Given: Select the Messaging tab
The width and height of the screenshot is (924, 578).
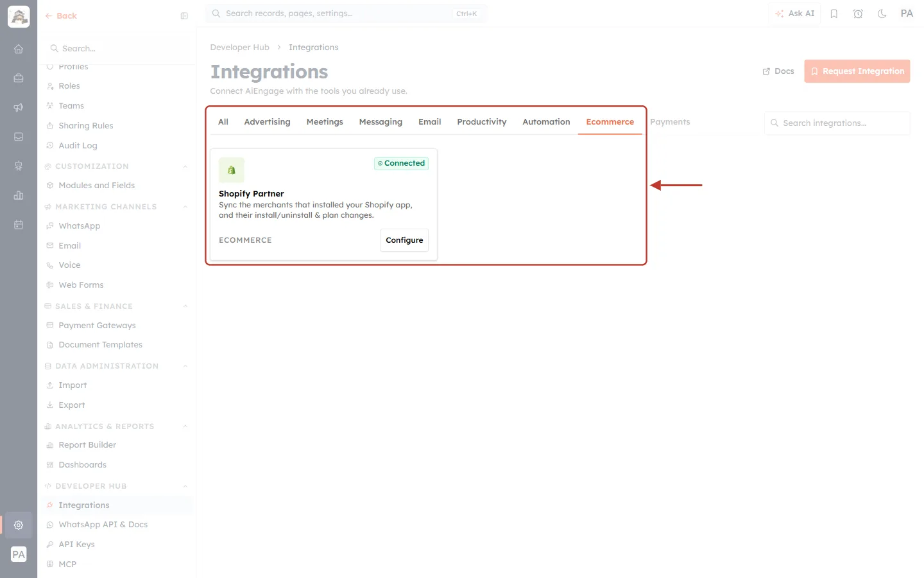Looking at the screenshot, I should tap(381, 122).
